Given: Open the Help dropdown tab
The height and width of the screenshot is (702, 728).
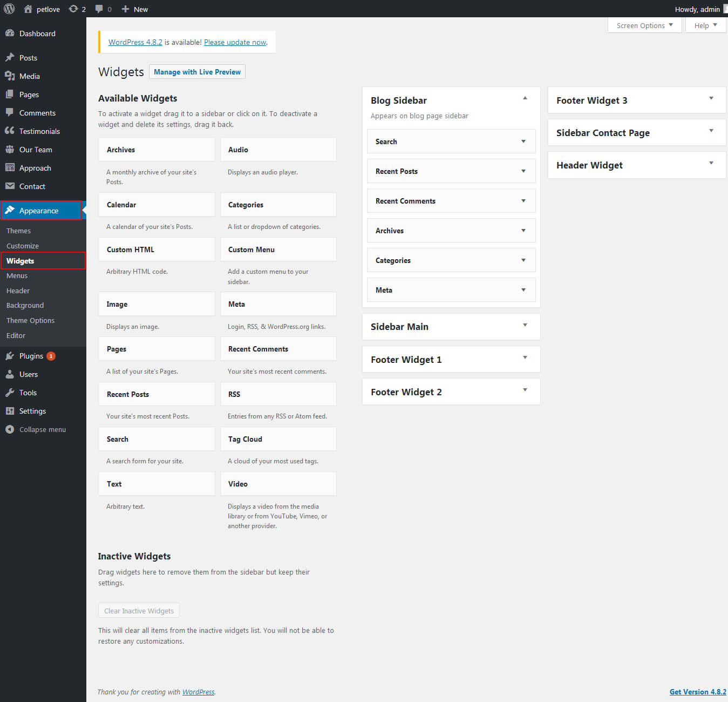Looking at the screenshot, I should [x=705, y=25].
